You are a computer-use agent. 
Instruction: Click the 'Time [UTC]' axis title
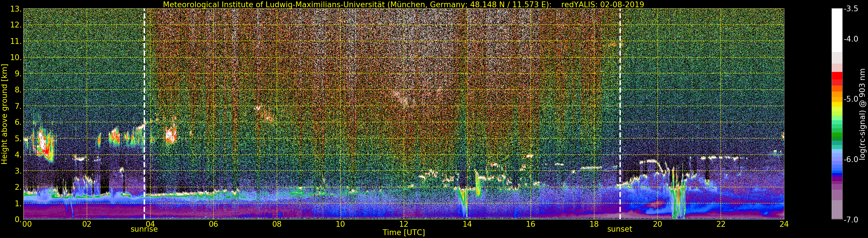(403, 233)
